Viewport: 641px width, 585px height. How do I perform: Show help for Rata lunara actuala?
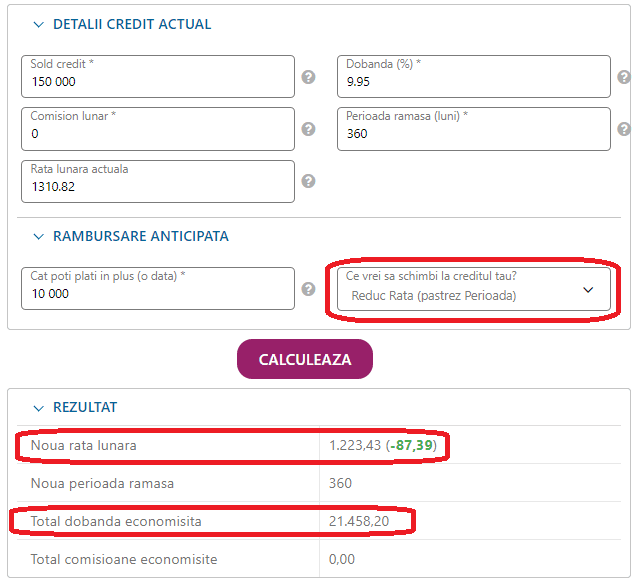[309, 181]
